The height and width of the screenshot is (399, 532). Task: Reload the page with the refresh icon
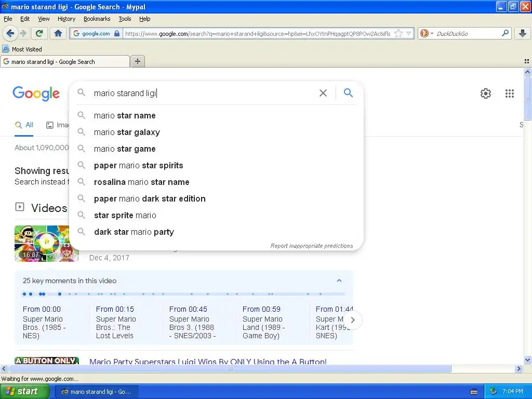pos(39,33)
